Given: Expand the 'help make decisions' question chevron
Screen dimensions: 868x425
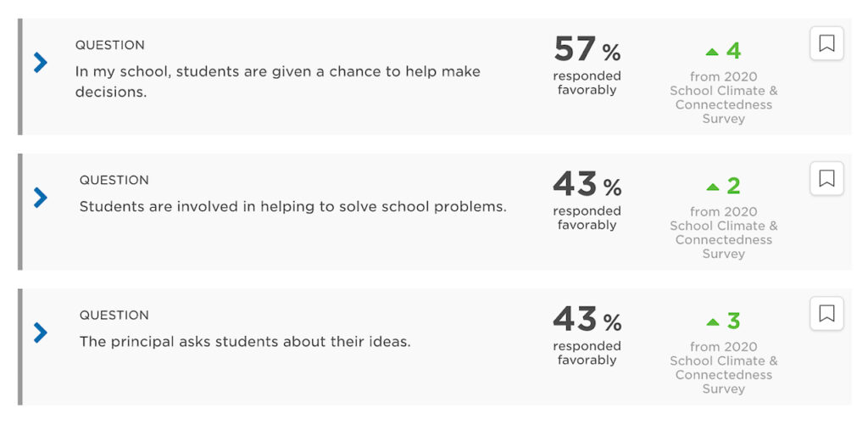Looking at the screenshot, I should click(41, 63).
